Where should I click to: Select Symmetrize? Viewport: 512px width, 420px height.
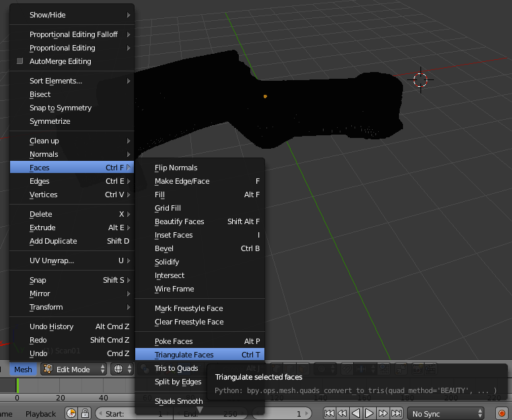[x=72, y=121]
